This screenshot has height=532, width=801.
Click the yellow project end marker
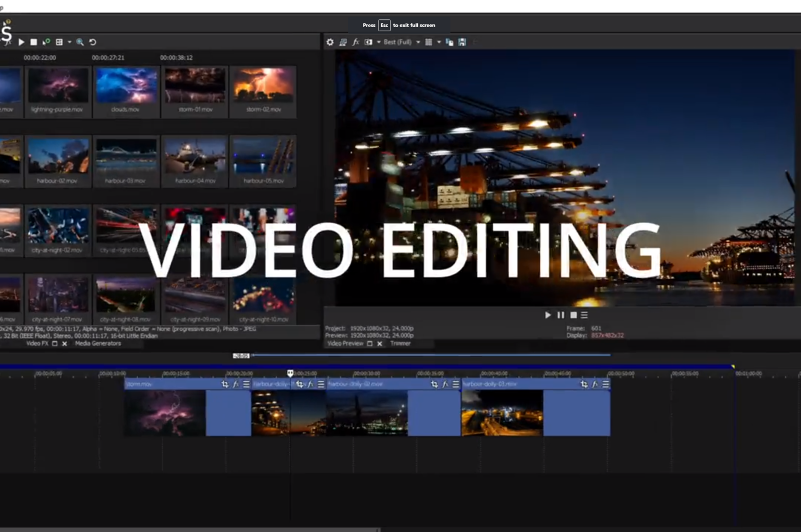(x=733, y=367)
